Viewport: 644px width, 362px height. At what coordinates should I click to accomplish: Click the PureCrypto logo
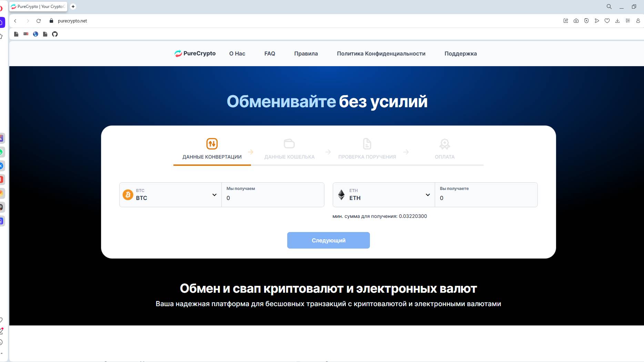coord(195,53)
